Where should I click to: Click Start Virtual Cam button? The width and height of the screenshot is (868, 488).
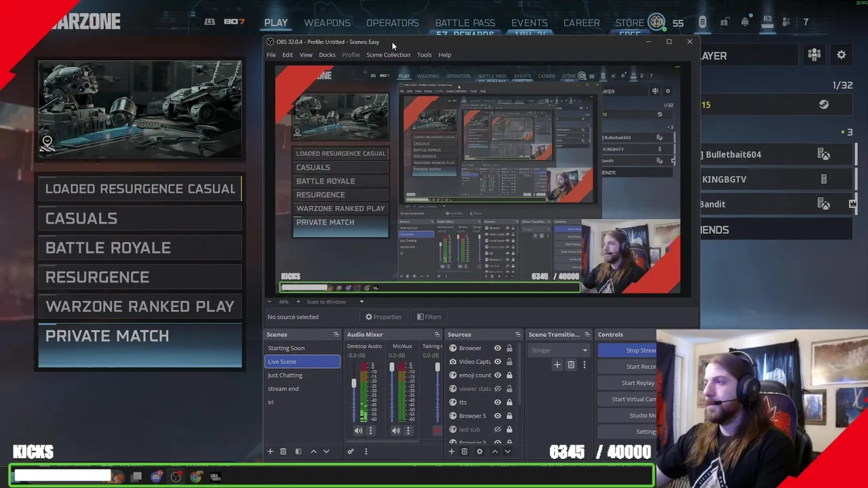(627, 399)
